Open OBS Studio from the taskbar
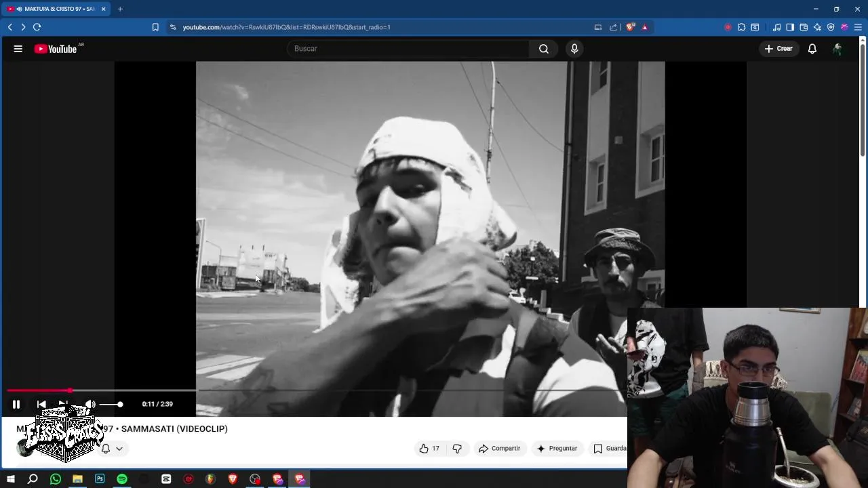868x488 pixels. 255,479
